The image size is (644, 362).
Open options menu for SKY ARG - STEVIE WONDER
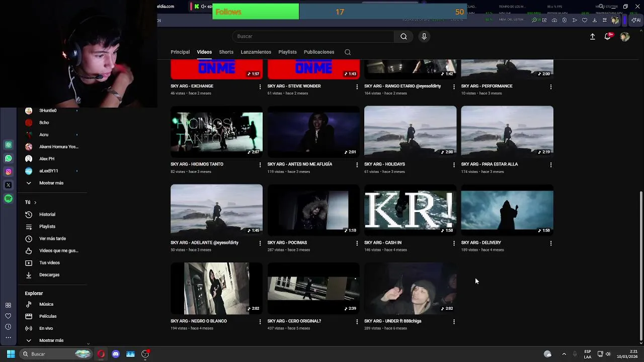(x=357, y=86)
